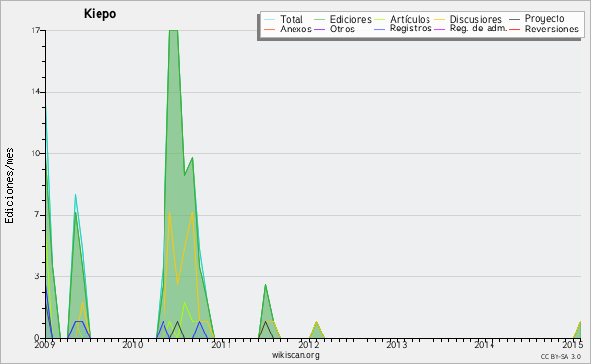Click the Reversiones legend entry
The image size is (591, 364).
[x=544, y=29]
